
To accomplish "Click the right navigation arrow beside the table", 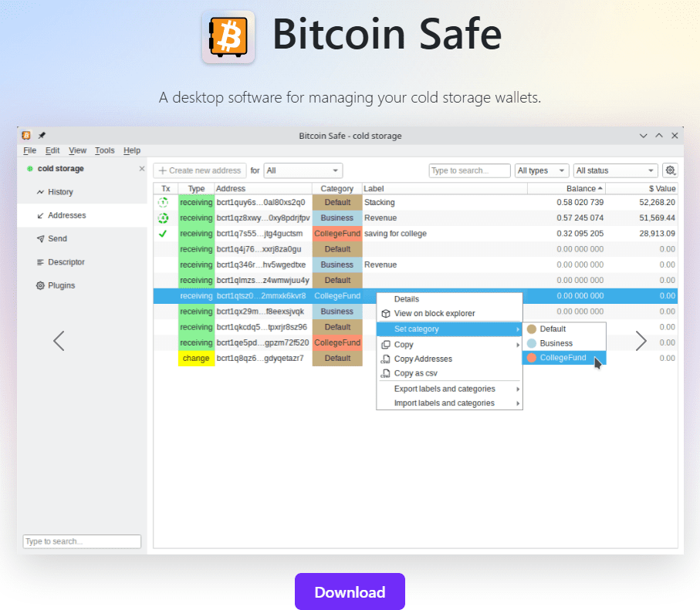I will [641, 340].
